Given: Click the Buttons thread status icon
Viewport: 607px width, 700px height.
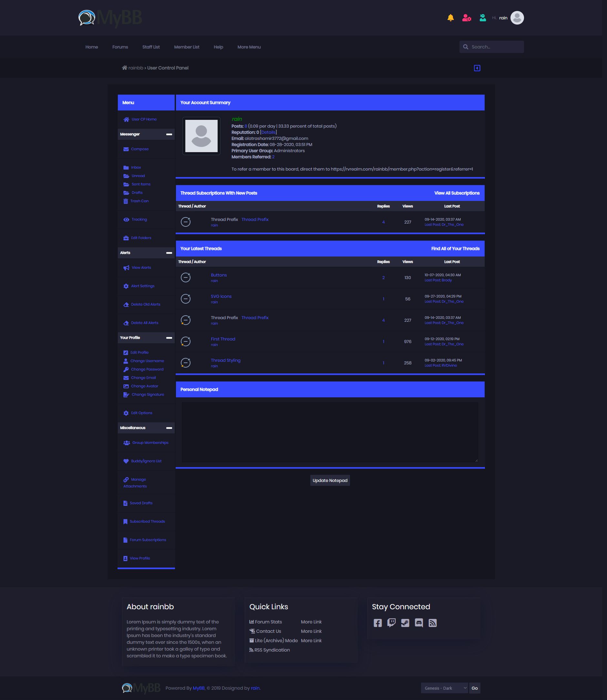Looking at the screenshot, I should pos(186,277).
